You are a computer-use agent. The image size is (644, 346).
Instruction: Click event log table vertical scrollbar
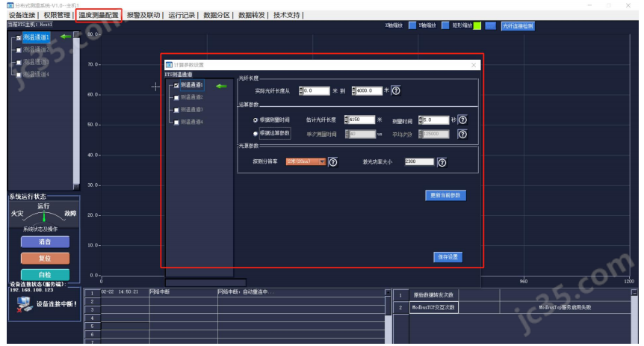[x=388, y=316]
